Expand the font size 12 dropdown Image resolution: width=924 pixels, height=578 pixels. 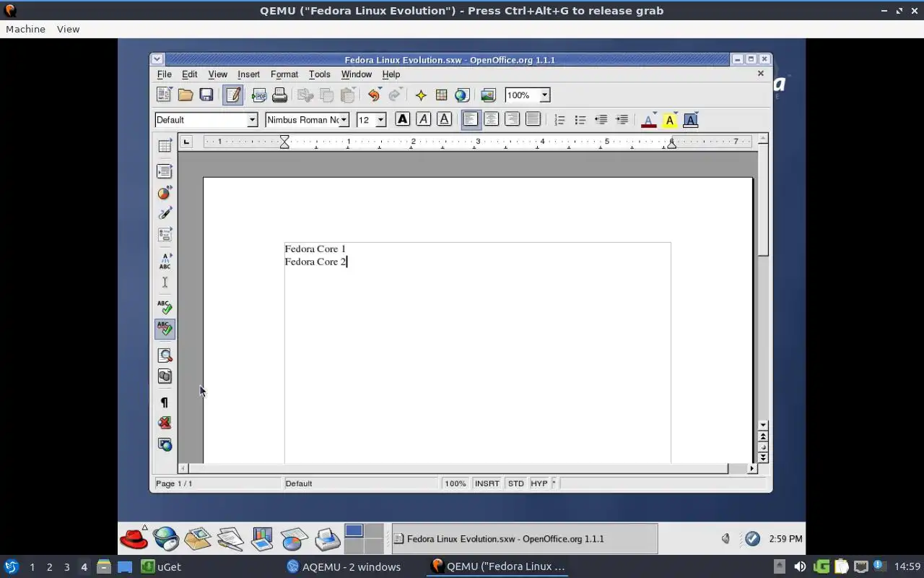coord(381,120)
